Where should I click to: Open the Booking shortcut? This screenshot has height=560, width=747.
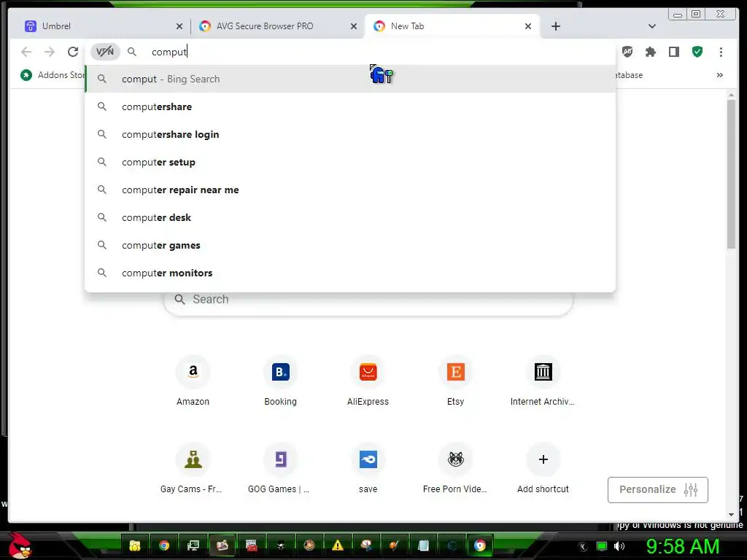[281, 381]
